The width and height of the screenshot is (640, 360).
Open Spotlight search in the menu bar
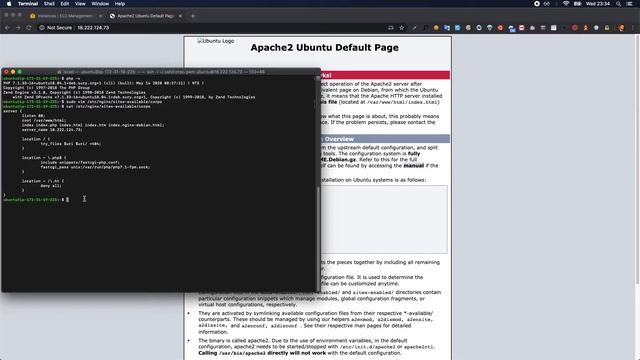click(619, 4)
